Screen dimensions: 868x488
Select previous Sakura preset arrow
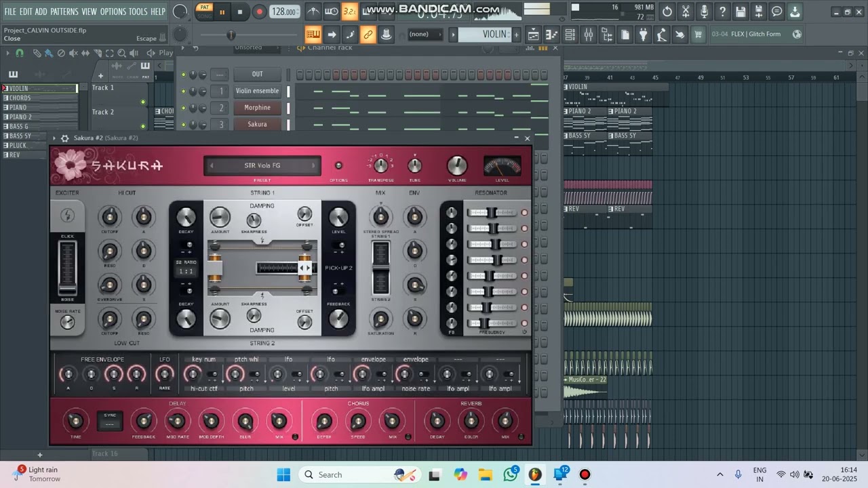[x=212, y=165]
